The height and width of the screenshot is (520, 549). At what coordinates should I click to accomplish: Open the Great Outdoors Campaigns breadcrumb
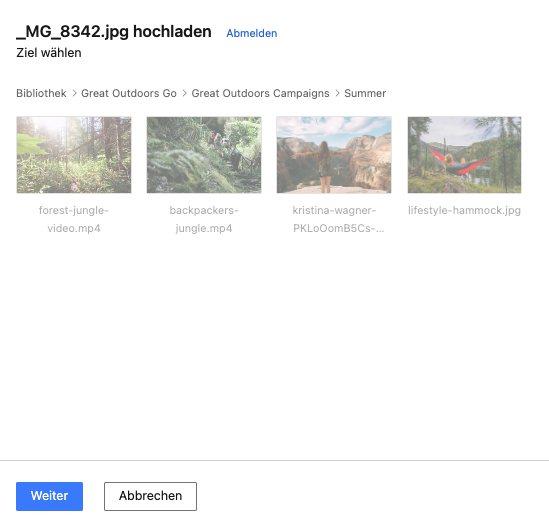pyautogui.click(x=260, y=93)
